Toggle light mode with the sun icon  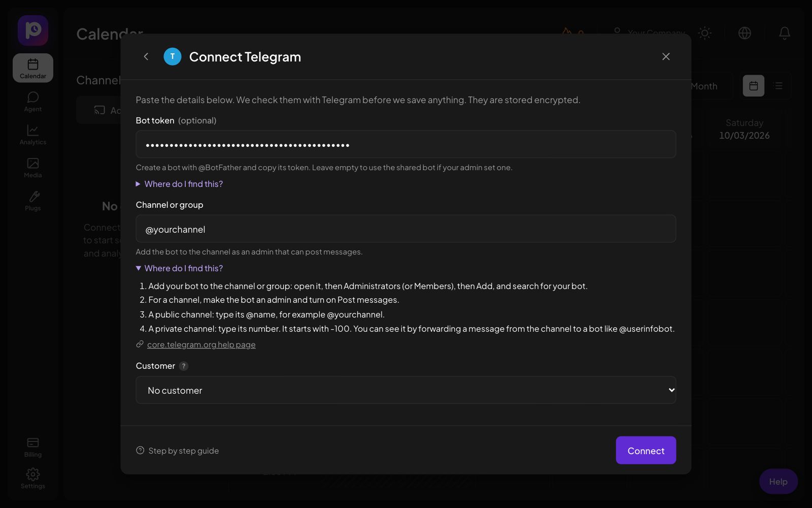tap(704, 33)
